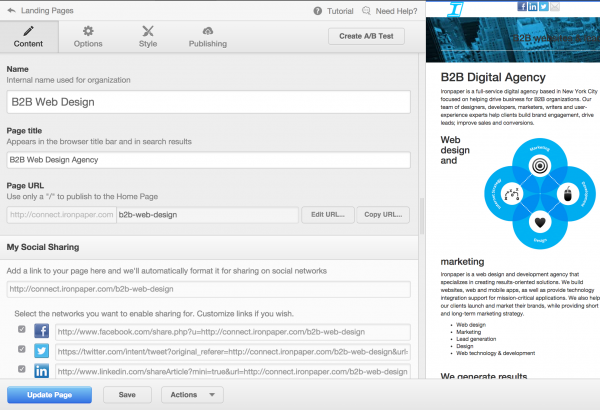
Task: Click the Edit URL button
Action: (328, 215)
